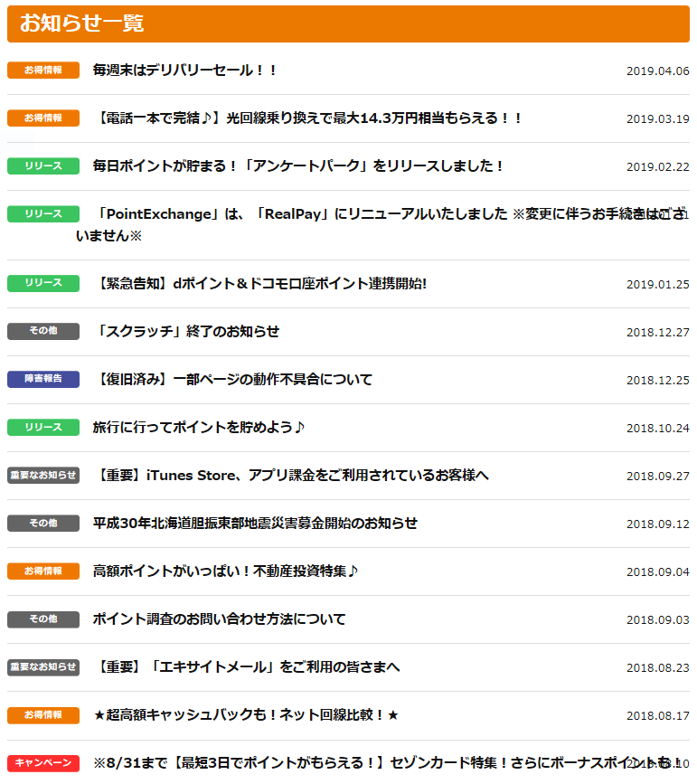The image size is (697, 784).
Task: Click the リリース tag beside dポイント notice
Action: click(43, 283)
